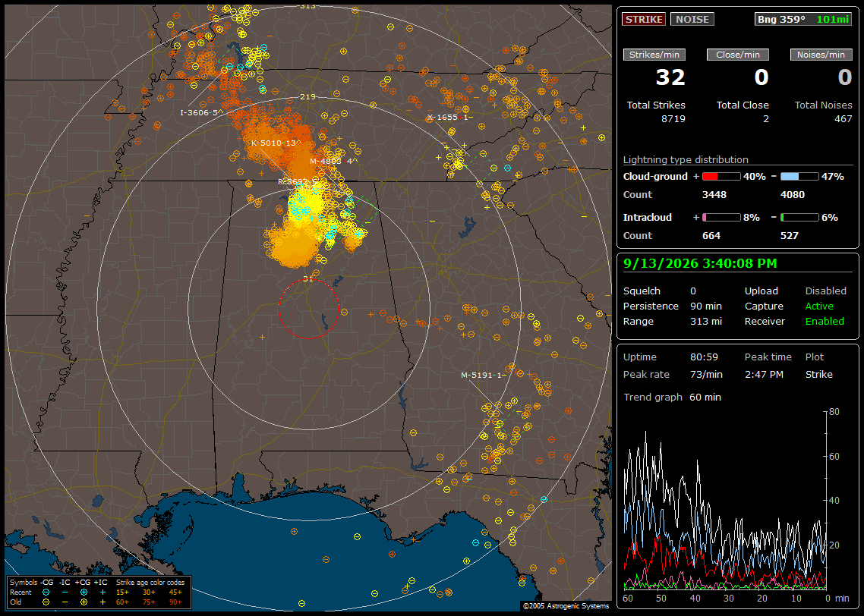This screenshot has width=864, height=616.
Task: Click the red positive cloud-ground bar
Action: coord(721,177)
